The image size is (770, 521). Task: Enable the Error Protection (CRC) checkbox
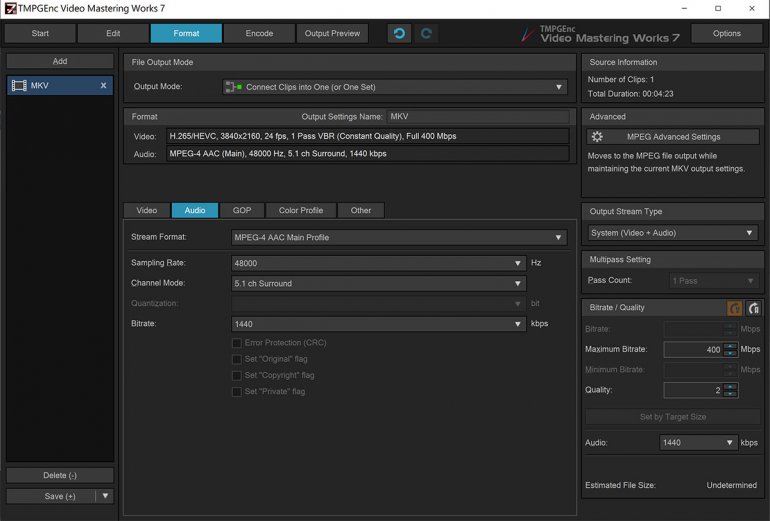click(x=237, y=343)
